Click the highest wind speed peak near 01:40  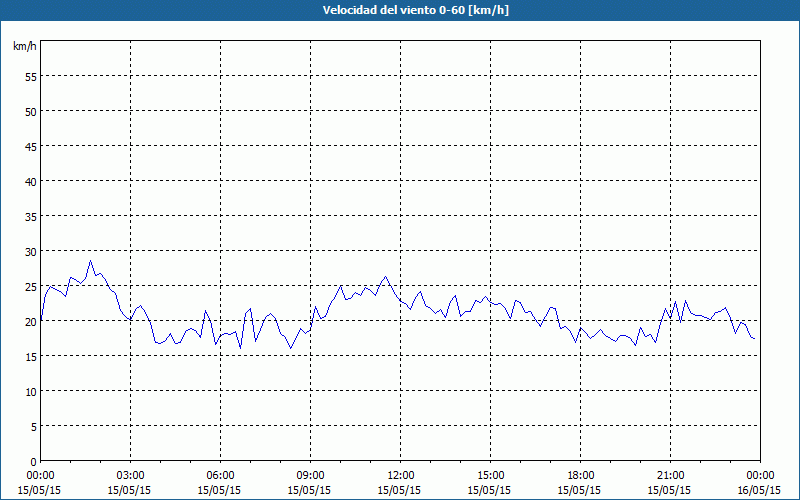tap(90, 261)
